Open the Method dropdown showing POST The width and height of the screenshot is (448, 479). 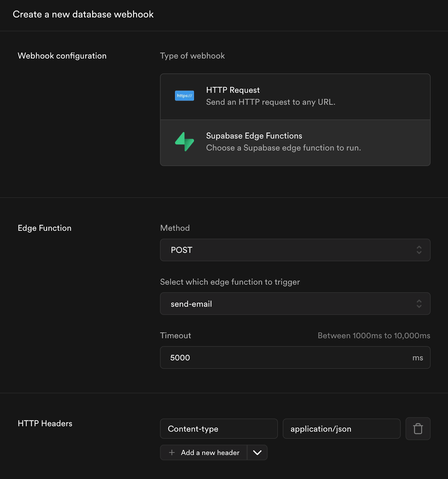coord(295,250)
